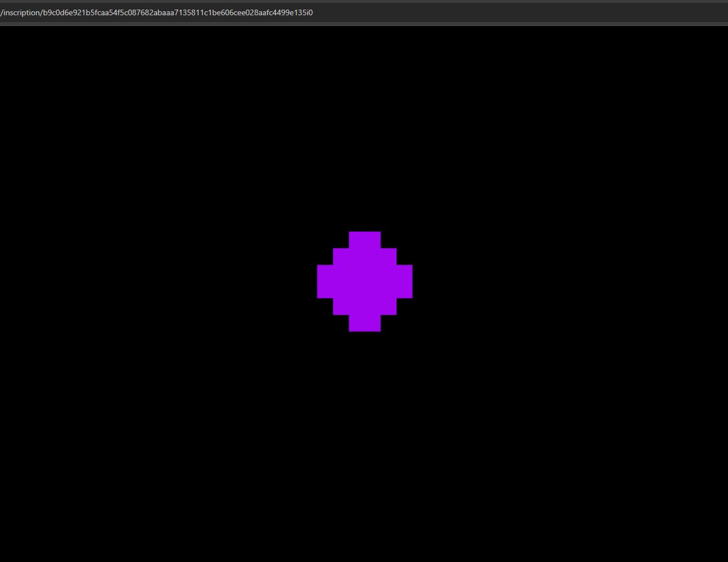Click the purple pixel-art inscription image
728x562 pixels.
pyautogui.click(x=364, y=281)
